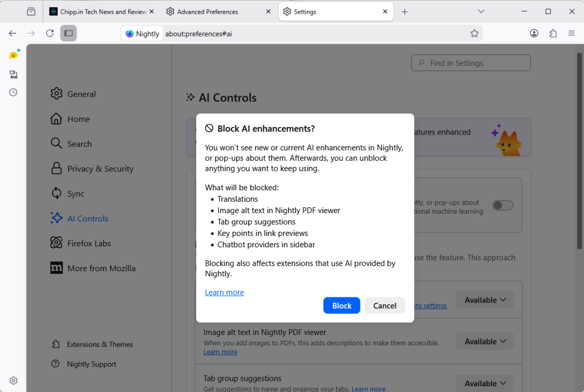Open the Tab group suggestions Available dropdown
This screenshot has height=392, width=584.
click(484, 383)
